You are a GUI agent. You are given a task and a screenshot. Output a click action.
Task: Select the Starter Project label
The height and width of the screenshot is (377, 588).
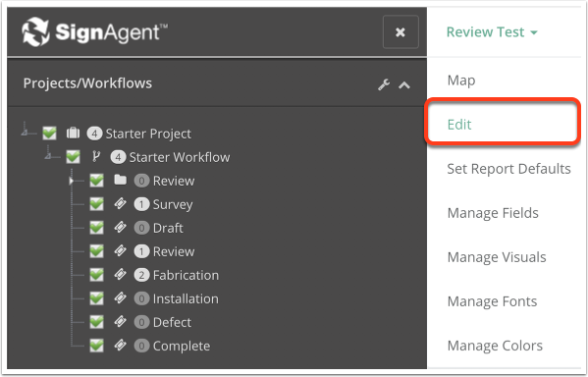pos(148,134)
